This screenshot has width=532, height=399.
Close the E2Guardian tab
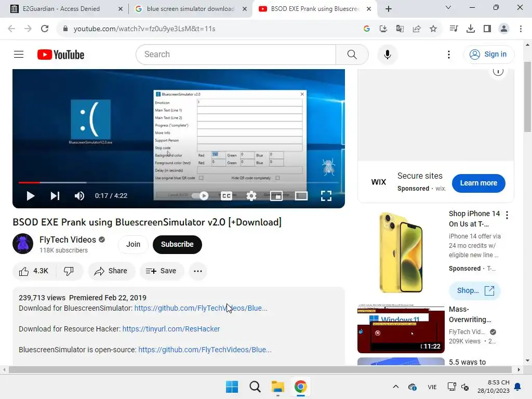tap(121, 9)
